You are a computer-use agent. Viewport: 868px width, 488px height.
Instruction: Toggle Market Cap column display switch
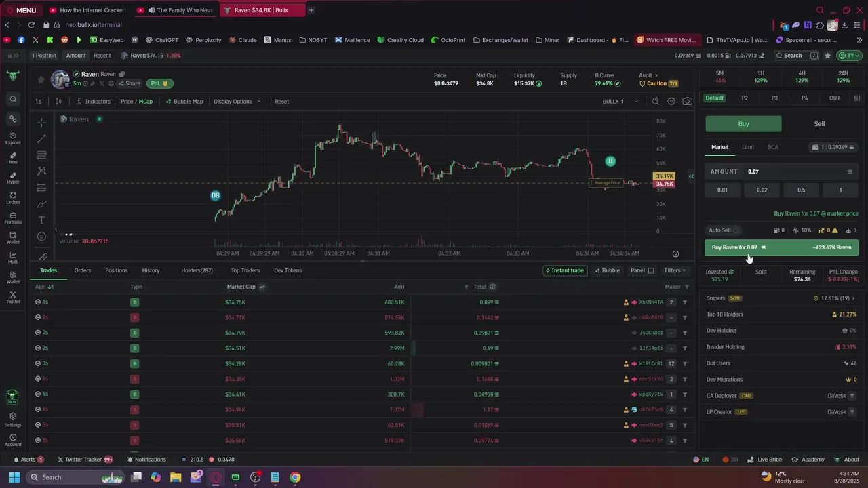click(x=262, y=287)
